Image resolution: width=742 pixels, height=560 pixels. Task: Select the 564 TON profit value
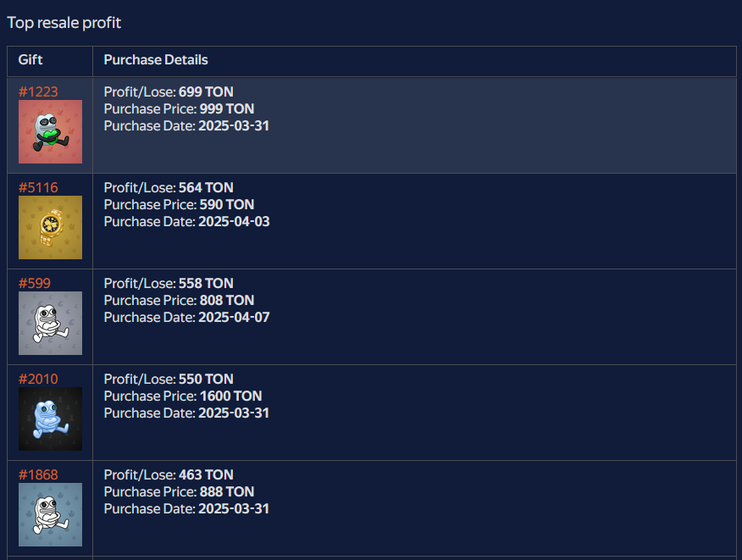[x=206, y=187]
